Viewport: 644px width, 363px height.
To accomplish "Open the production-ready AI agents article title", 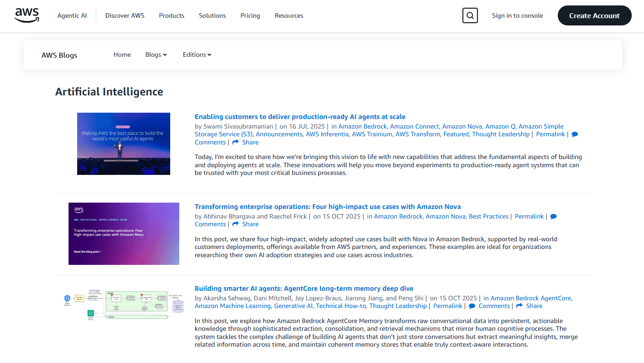I will click(x=300, y=116).
